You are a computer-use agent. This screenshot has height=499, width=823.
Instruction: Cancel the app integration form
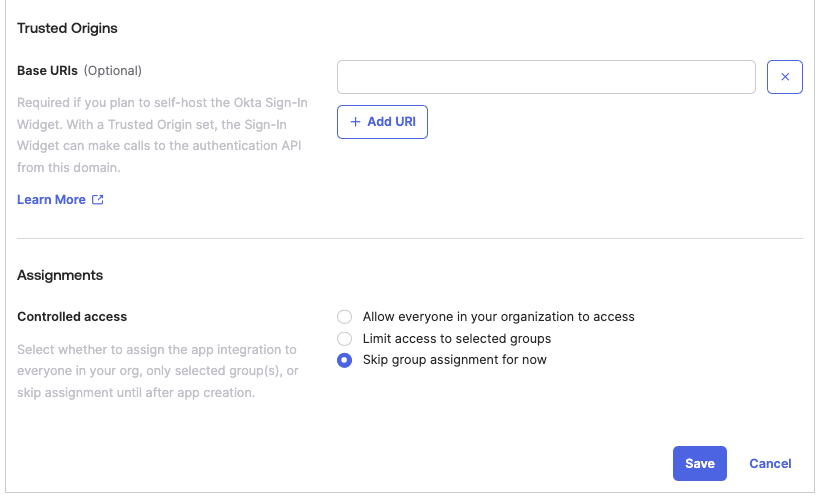click(x=770, y=464)
